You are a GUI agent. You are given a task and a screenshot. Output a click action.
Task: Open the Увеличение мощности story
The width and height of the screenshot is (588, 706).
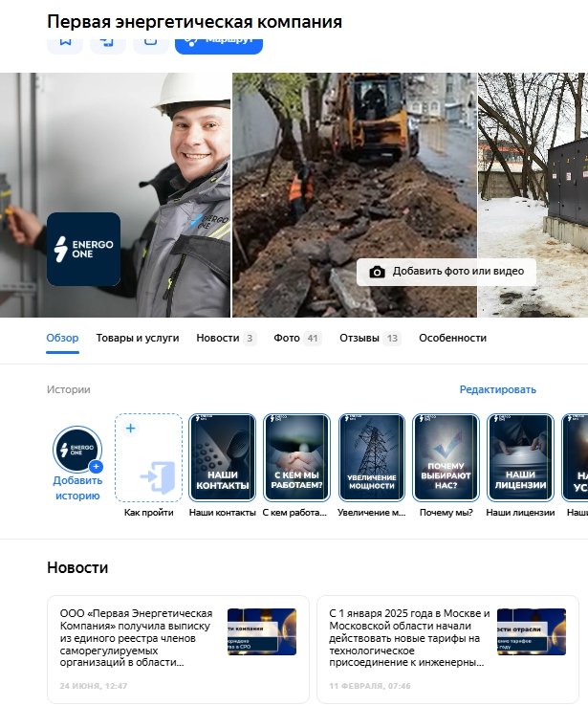click(x=372, y=457)
